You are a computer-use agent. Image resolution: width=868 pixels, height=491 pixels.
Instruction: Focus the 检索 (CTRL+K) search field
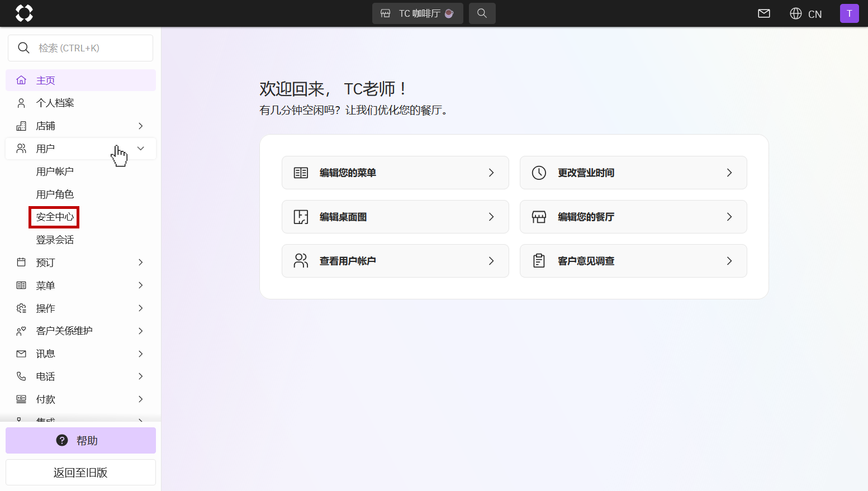coord(80,48)
